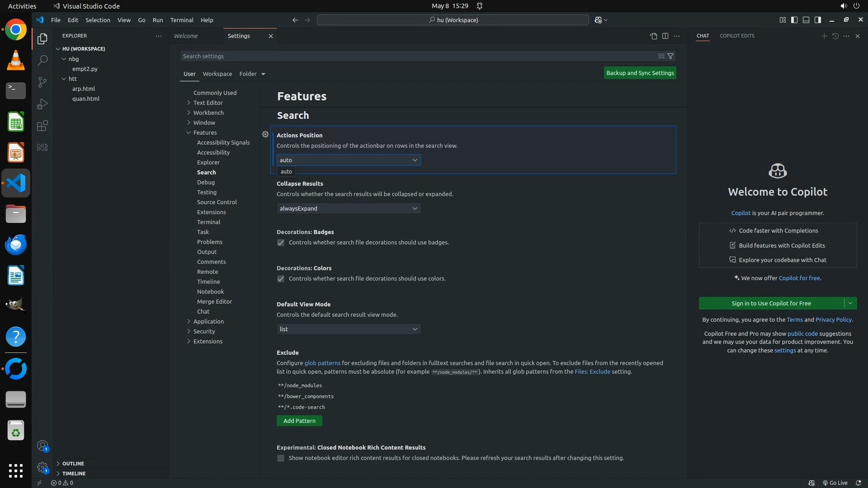Open the Source Control view icon
This screenshot has width=868, height=488.
[42, 82]
